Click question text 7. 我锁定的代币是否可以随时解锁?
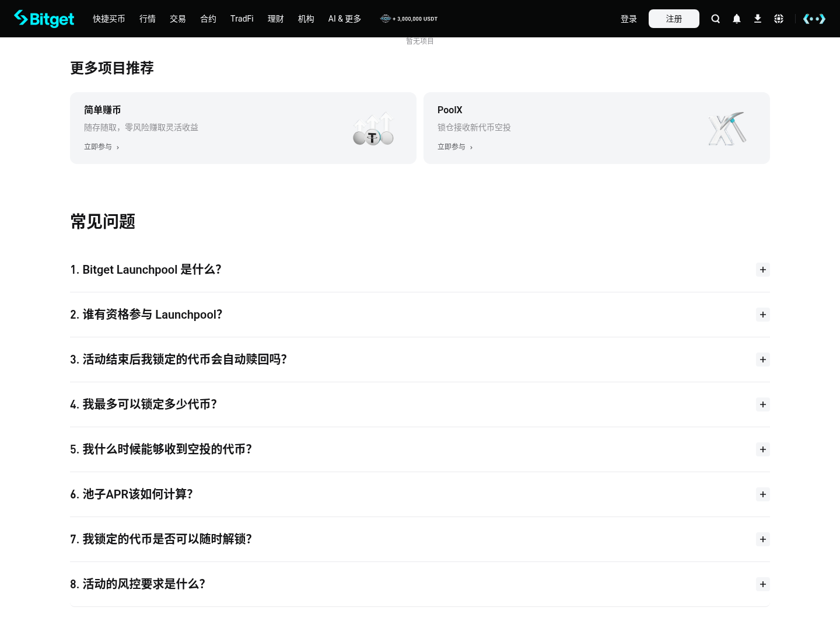This screenshot has width=840, height=642. point(161,539)
